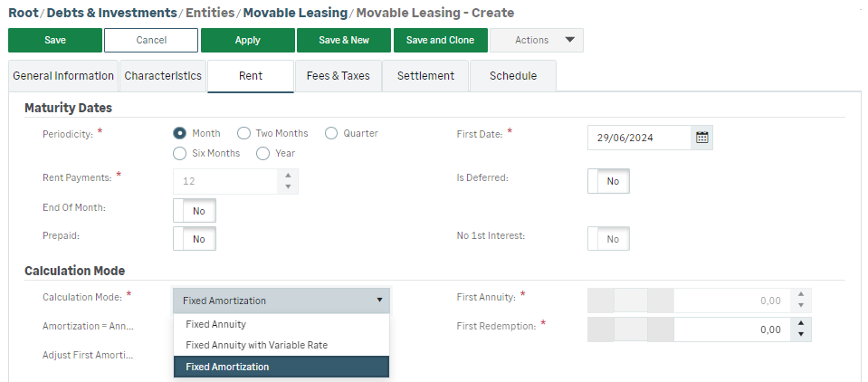Open the Schedule tab
Screen dimensions: 868x382
(513, 76)
